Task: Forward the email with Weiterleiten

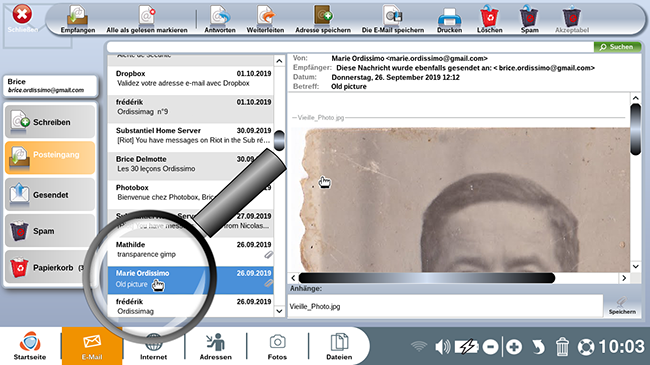Action: pos(265,19)
